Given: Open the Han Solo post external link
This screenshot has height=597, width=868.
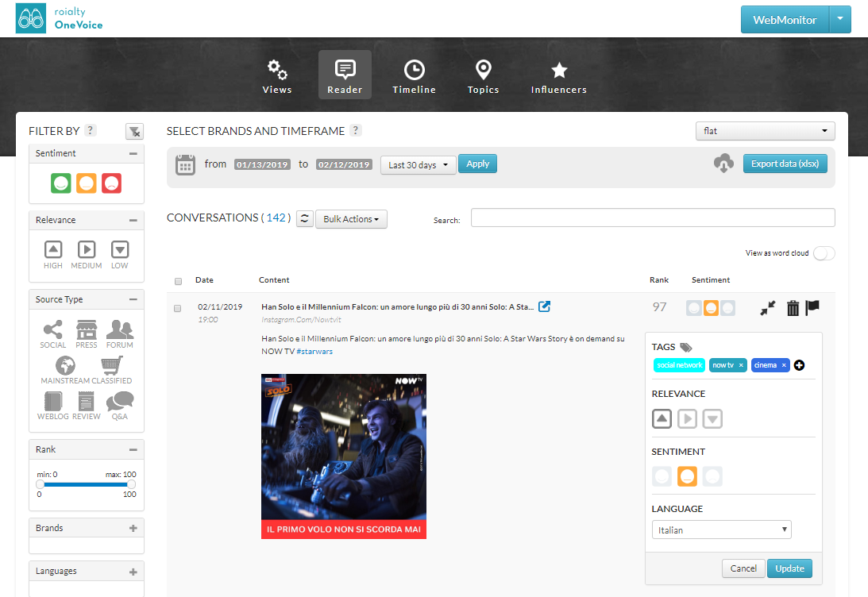Looking at the screenshot, I should [544, 306].
